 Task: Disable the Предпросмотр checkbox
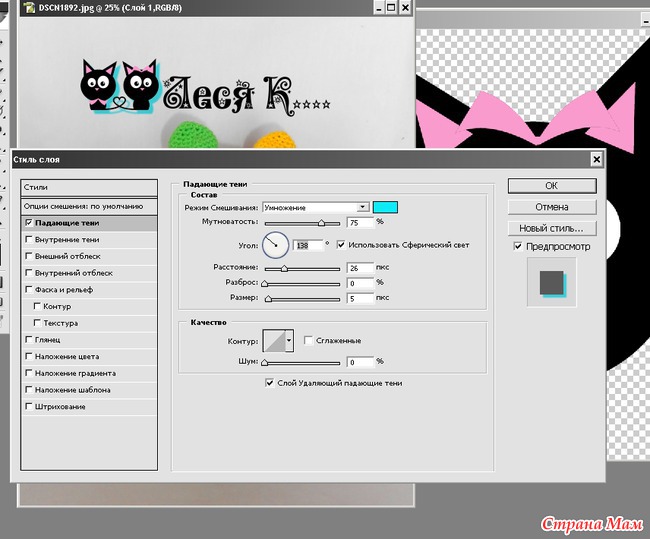(517, 246)
